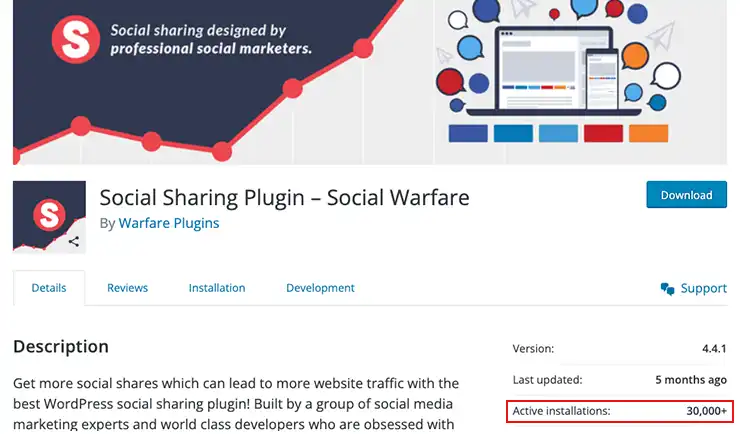Select the Installation tab
Image resolution: width=740 pixels, height=434 pixels.
(217, 288)
